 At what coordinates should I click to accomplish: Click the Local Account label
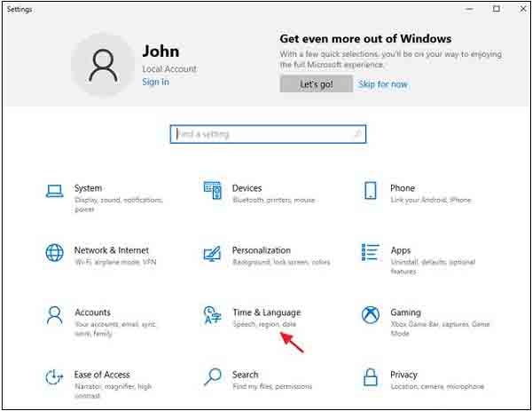tap(169, 69)
